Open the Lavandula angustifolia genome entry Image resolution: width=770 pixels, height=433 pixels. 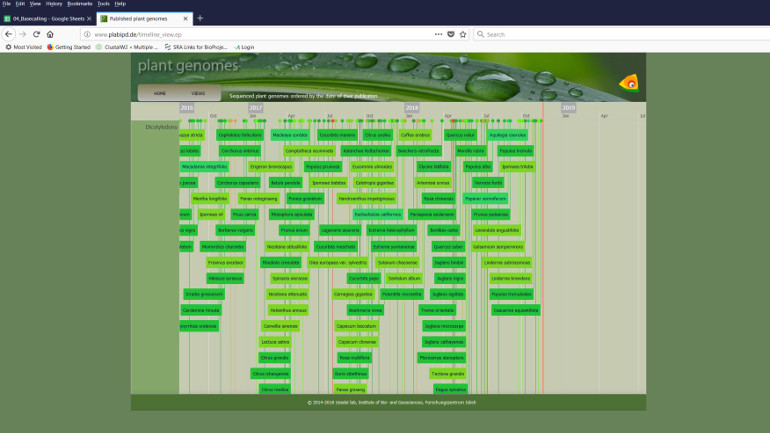pos(497,230)
